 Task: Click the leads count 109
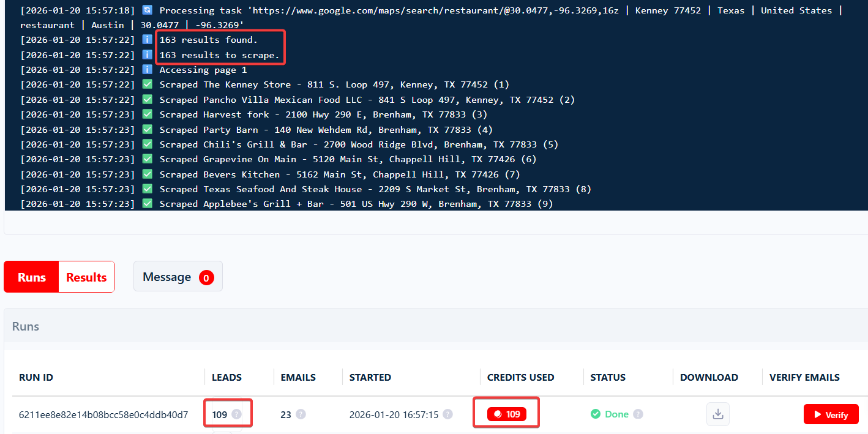coord(220,414)
